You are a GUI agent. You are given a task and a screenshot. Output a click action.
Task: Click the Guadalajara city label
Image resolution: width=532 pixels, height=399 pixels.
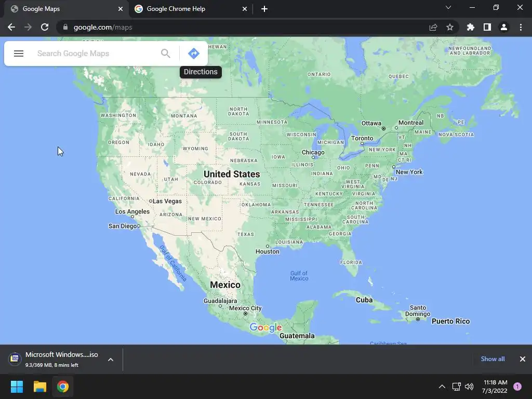click(x=220, y=301)
